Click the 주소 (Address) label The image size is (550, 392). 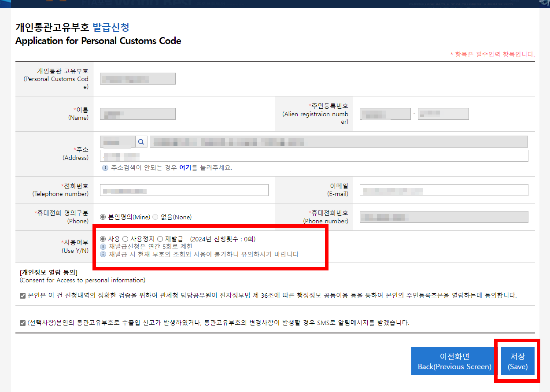point(75,154)
